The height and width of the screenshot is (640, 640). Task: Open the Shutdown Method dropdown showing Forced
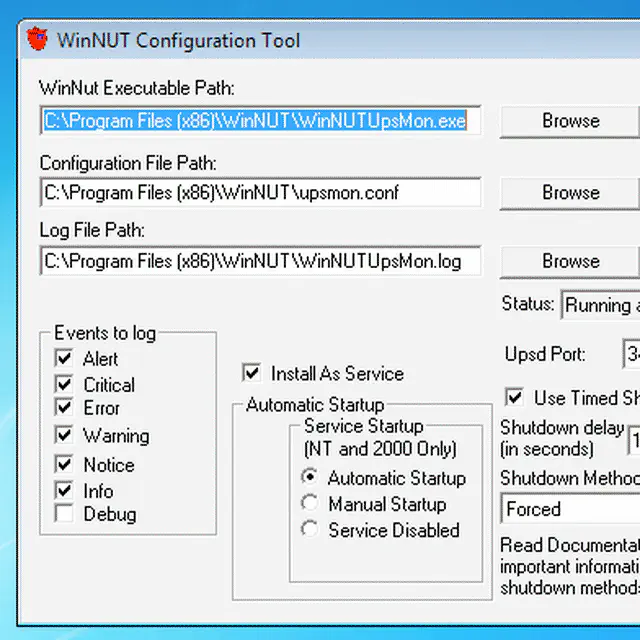coord(570,509)
